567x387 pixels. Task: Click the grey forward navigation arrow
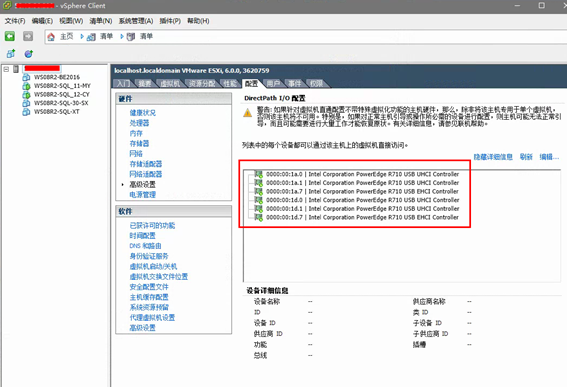pyautogui.click(x=28, y=36)
